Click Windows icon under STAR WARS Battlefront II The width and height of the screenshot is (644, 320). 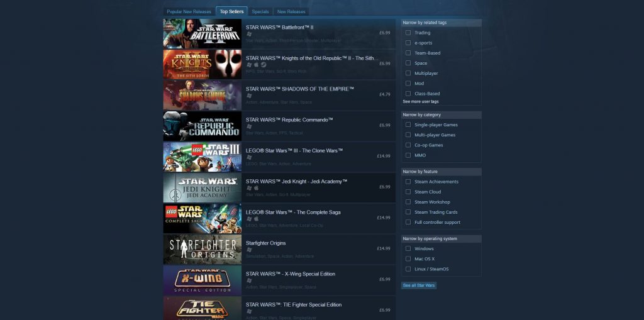point(249,34)
